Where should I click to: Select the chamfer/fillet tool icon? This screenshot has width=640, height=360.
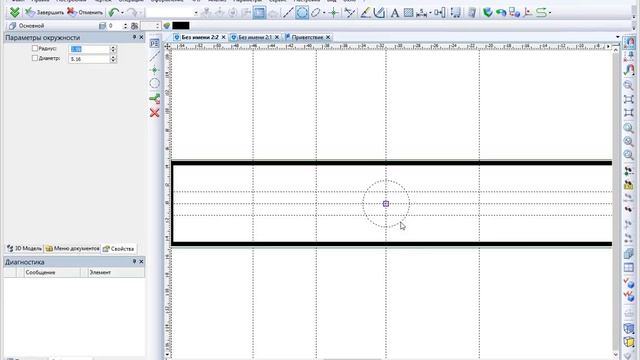coord(379,13)
